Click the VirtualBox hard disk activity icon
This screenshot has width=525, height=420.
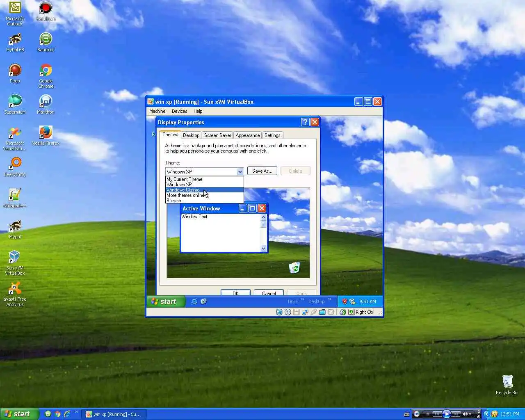pyautogui.click(x=279, y=312)
